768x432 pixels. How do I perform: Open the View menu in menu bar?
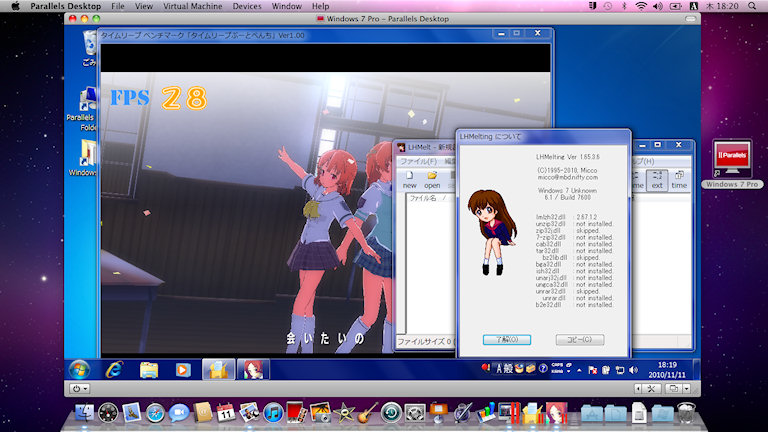tap(144, 6)
